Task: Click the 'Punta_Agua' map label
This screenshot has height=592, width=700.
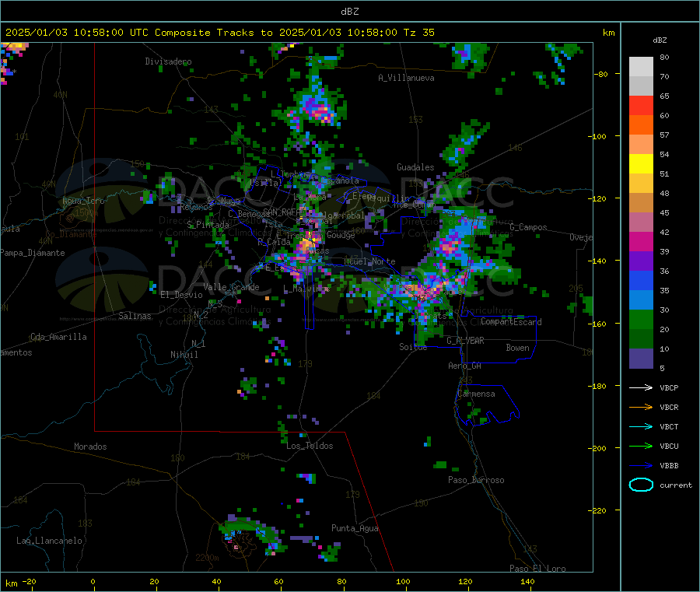Action: [355, 528]
